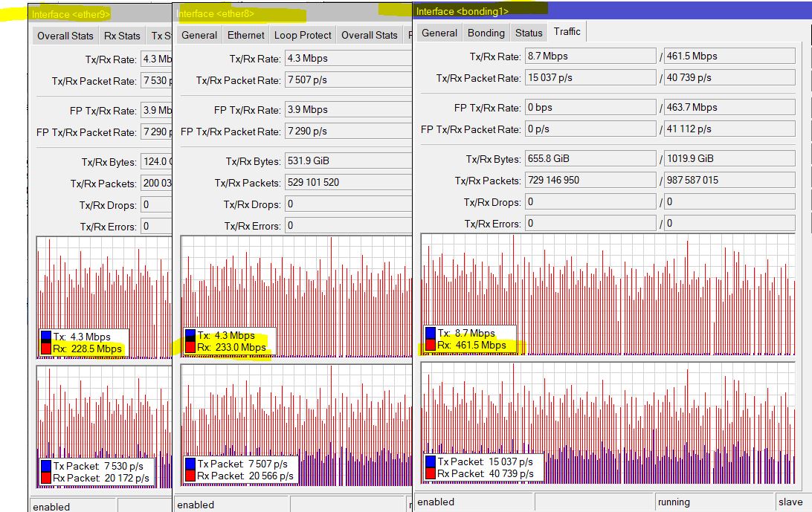Click red Rx Packet swatch showing 20 172 p/s

(x=46, y=478)
